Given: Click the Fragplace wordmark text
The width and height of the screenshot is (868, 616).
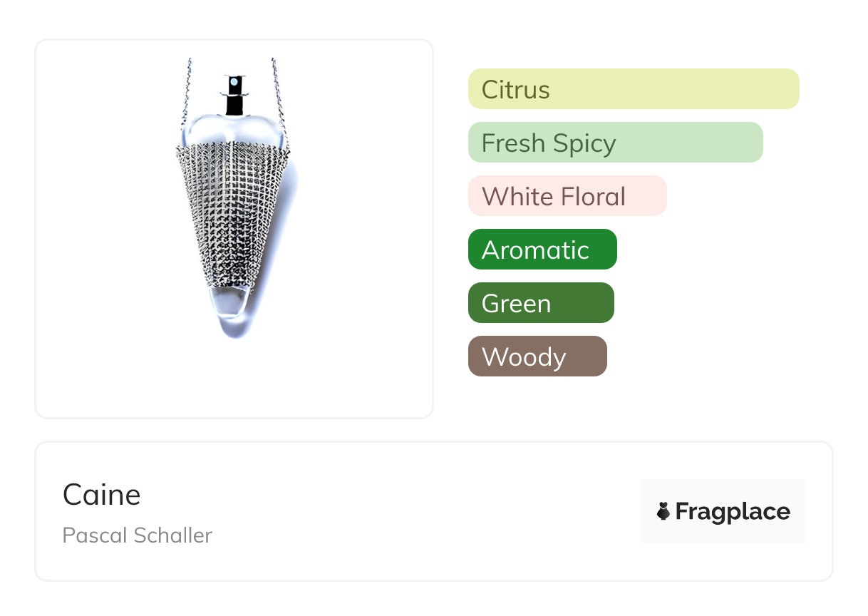Looking at the screenshot, I should (733, 512).
